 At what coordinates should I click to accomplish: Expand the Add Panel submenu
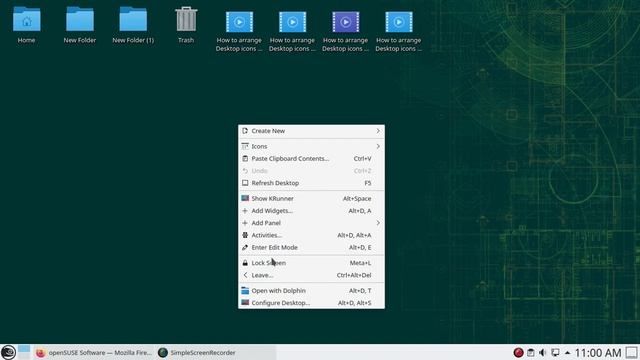coord(311,223)
